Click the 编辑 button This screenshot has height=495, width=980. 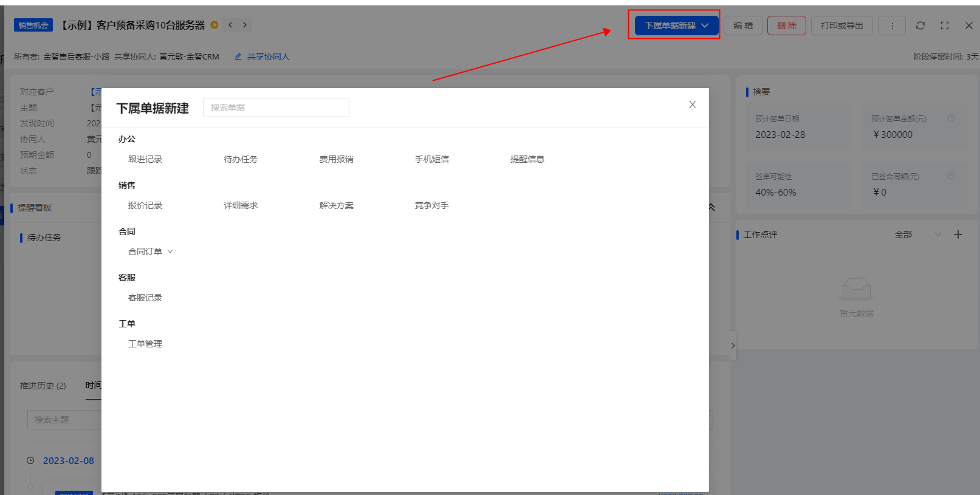coord(743,26)
